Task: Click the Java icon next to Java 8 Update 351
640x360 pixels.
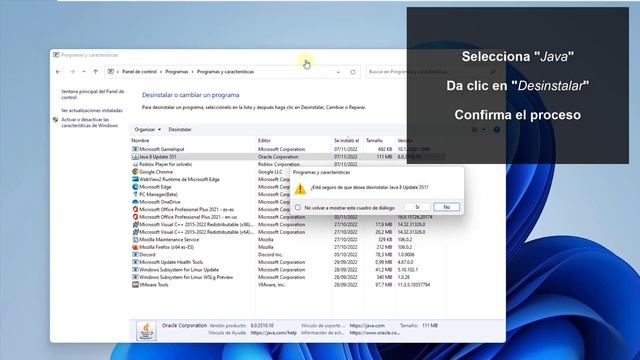Action: click(x=135, y=157)
